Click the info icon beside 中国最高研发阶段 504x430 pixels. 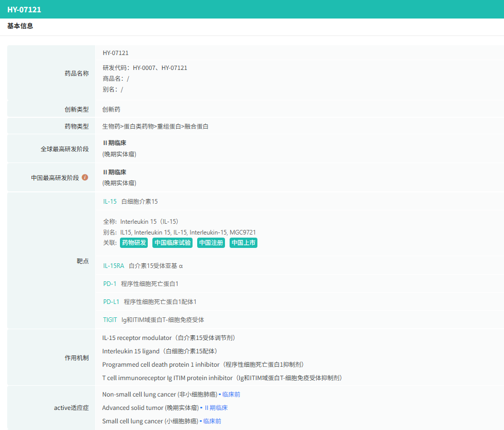85,177
